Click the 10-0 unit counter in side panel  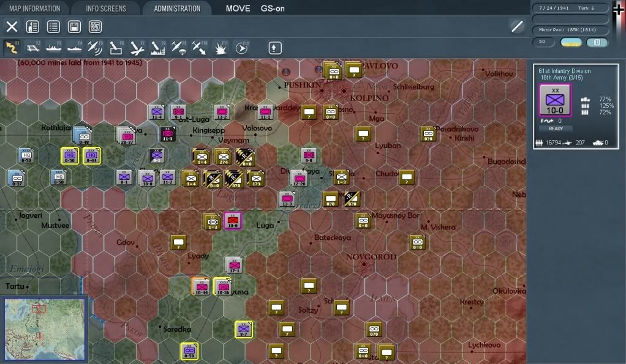555,100
